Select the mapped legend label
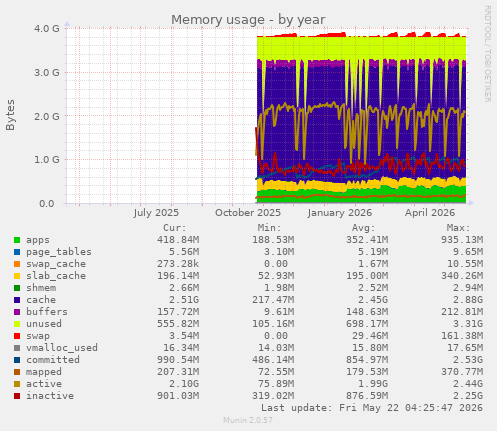This screenshot has width=497, height=431. point(44,372)
